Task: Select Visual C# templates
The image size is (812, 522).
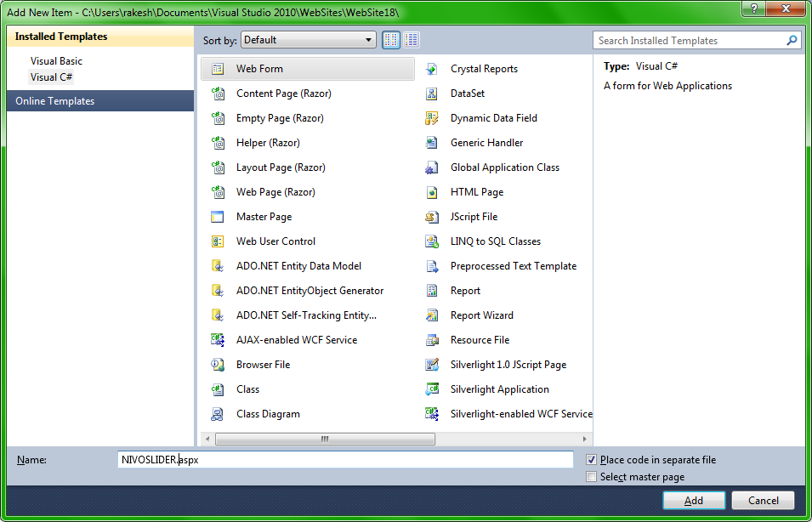Action: point(52,77)
